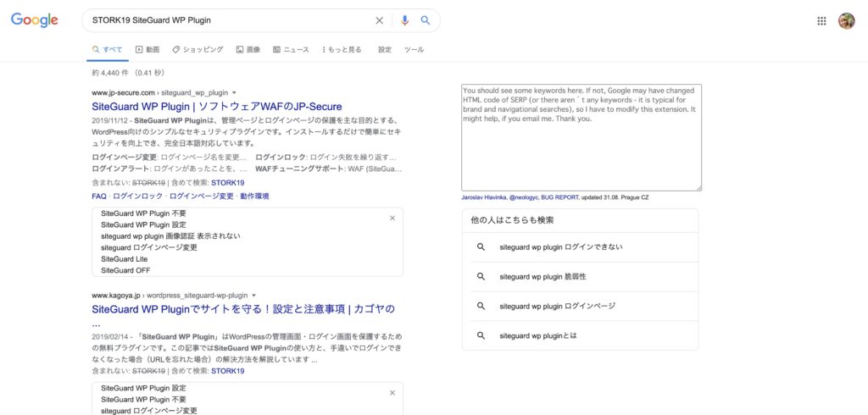
Task: Select suggestion SiteGuard OFF
Action: (125, 270)
